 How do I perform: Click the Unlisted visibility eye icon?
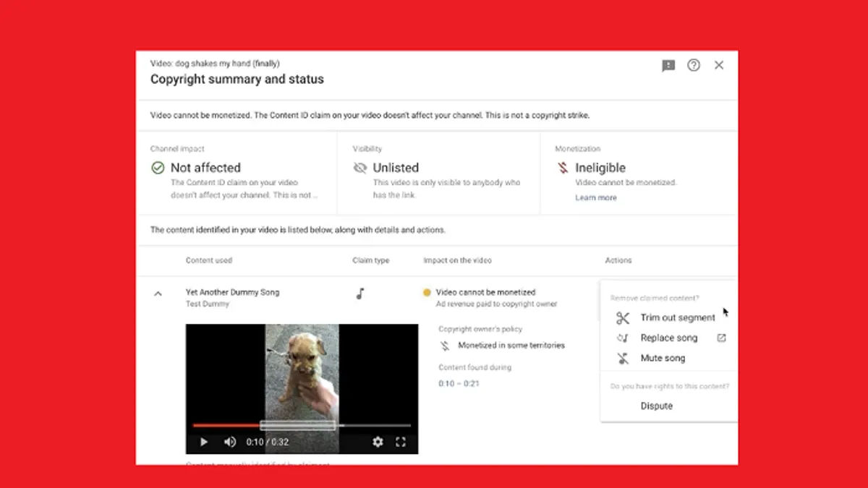coord(360,168)
